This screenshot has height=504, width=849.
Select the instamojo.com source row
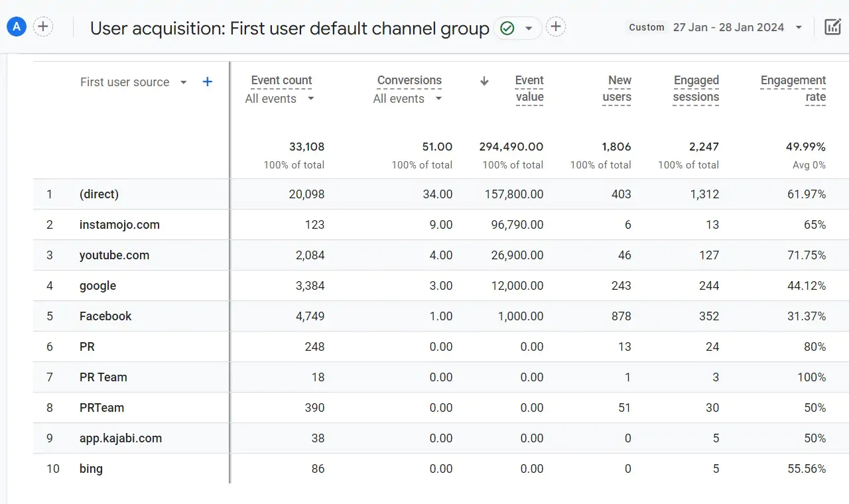pyautogui.click(x=119, y=225)
